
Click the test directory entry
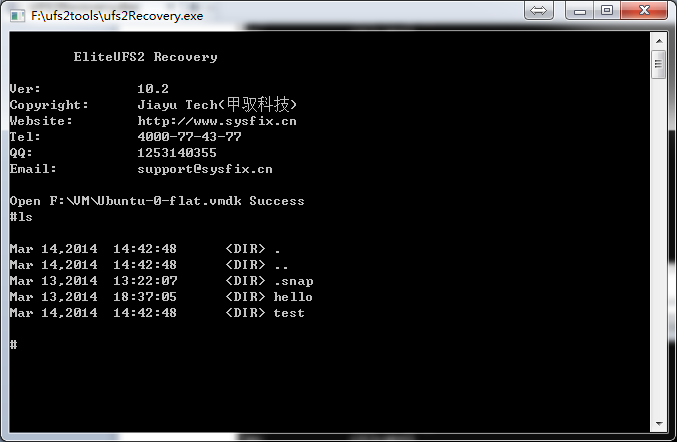coord(289,313)
